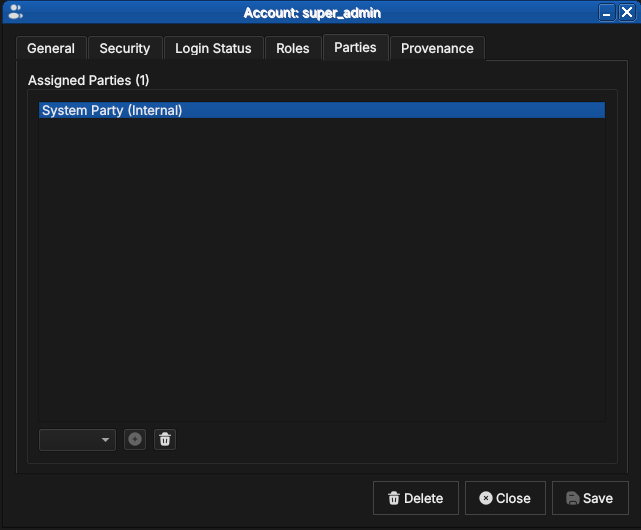Select System Party (Internal) in the list

click(322, 110)
